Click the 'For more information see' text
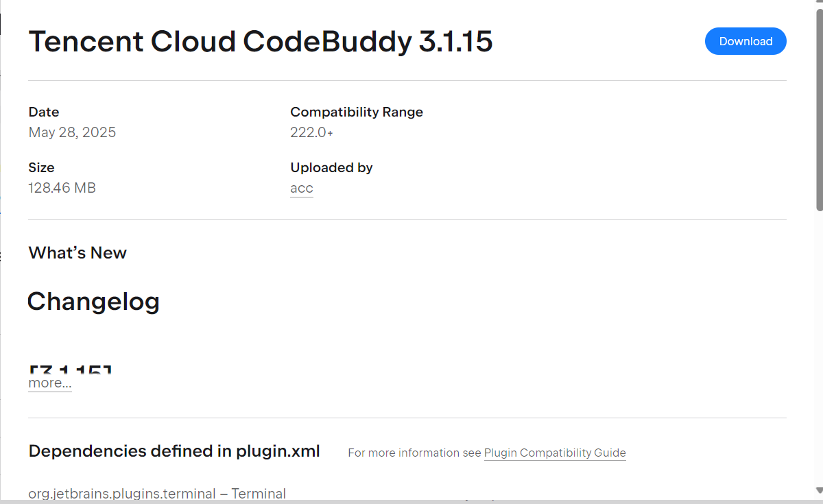The image size is (823, 504). click(414, 453)
